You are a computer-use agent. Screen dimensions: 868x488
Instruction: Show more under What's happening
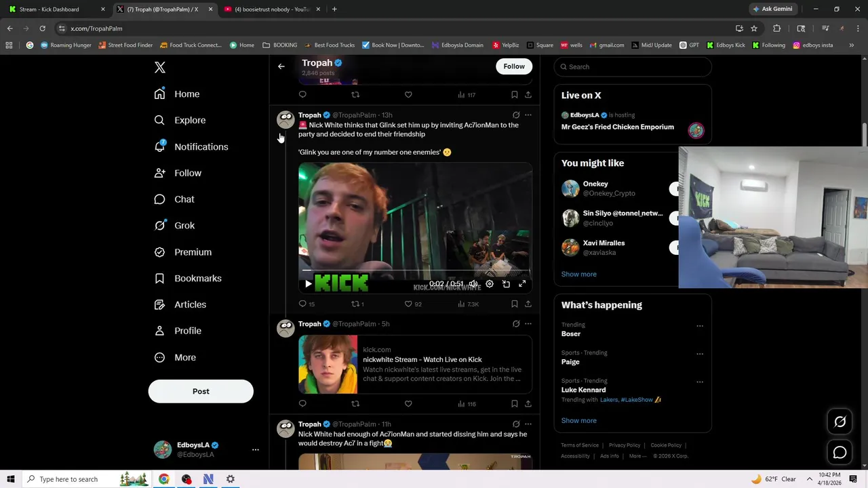coord(579,421)
